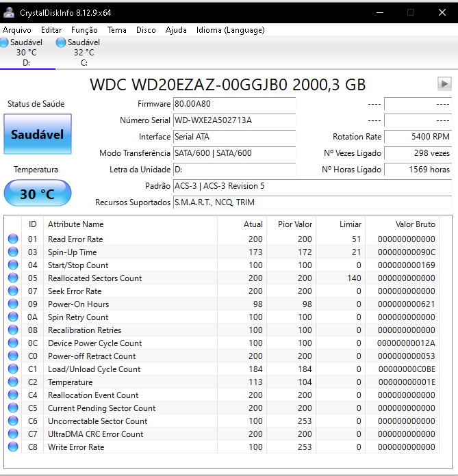Select the Read Error Rate attribute name

pos(75,239)
